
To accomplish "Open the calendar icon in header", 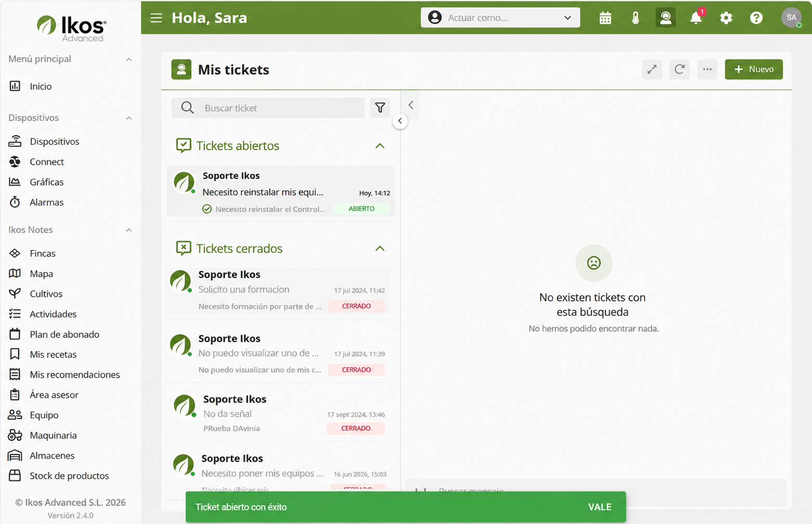I will [x=605, y=18].
